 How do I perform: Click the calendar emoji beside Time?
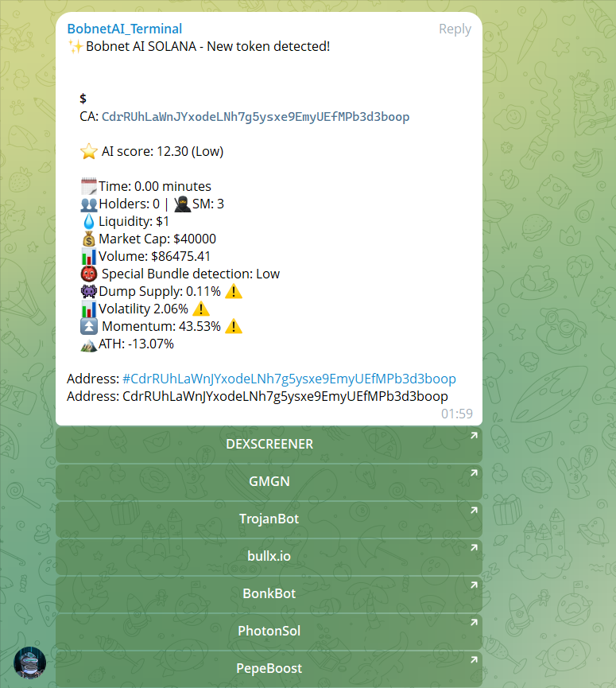point(88,186)
